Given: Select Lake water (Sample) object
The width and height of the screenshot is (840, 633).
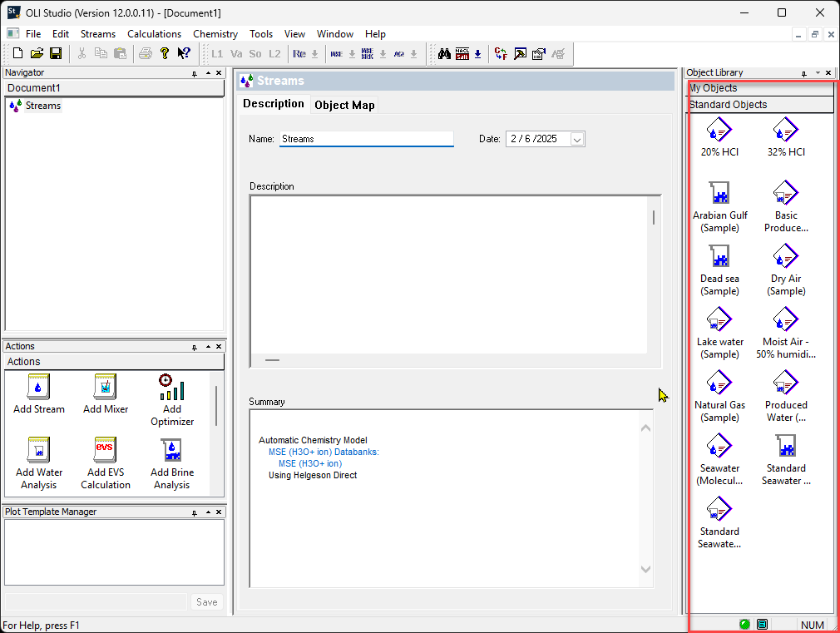Looking at the screenshot, I should [719, 334].
